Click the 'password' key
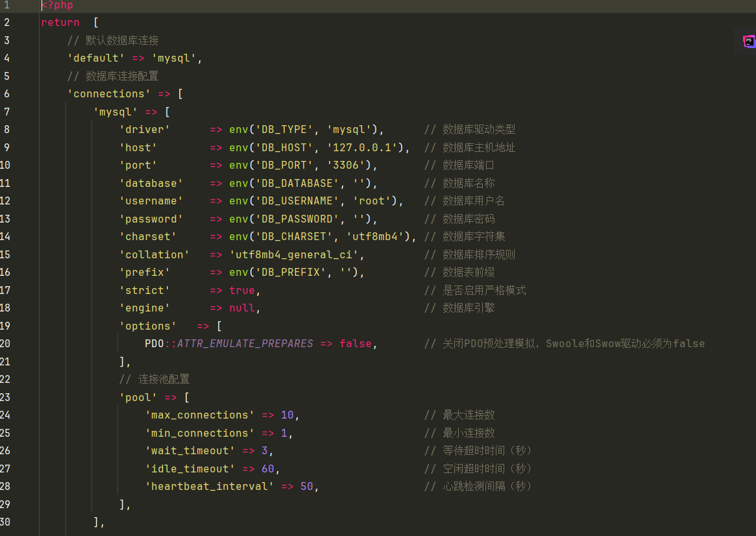 coord(151,219)
